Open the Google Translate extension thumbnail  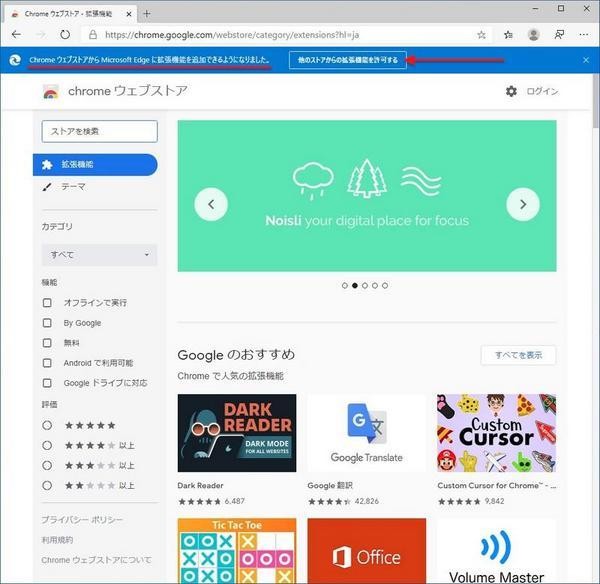[x=367, y=433]
